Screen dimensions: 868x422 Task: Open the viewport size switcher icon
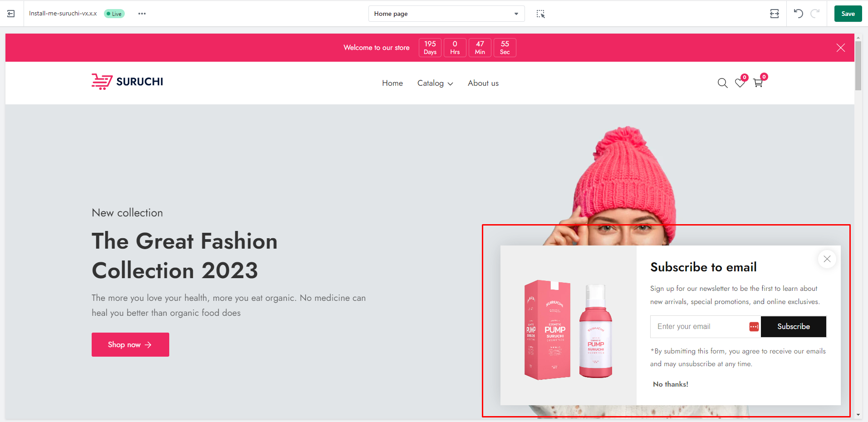775,14
